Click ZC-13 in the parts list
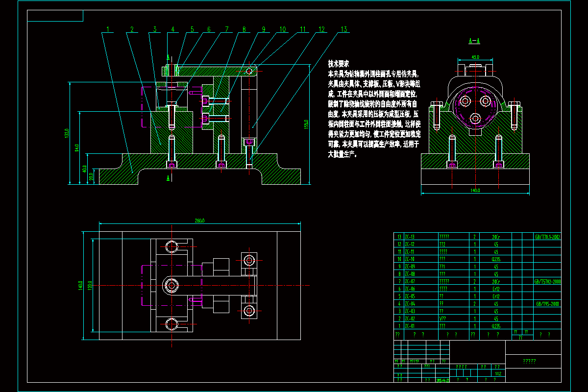 click(x=410, y=236)
